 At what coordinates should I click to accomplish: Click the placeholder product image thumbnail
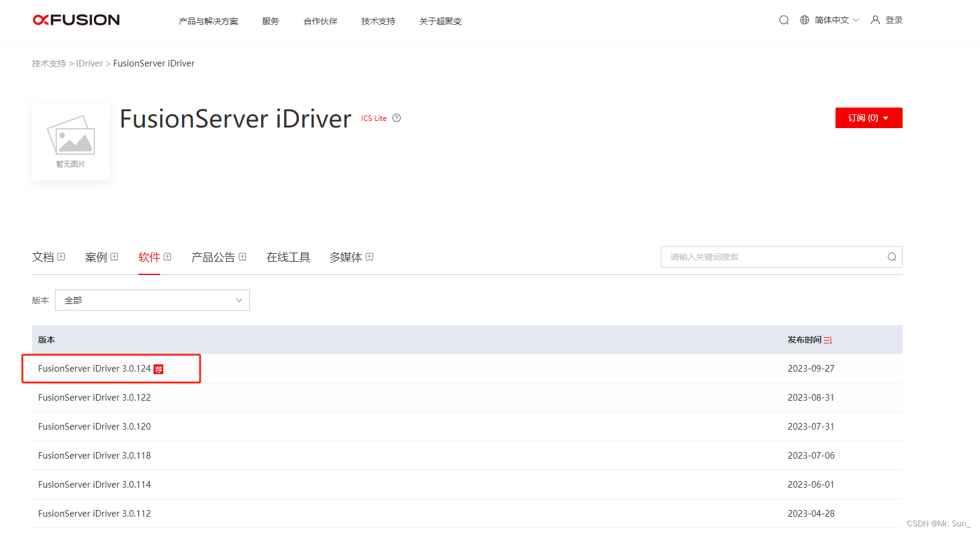click(x=71, y=142)
